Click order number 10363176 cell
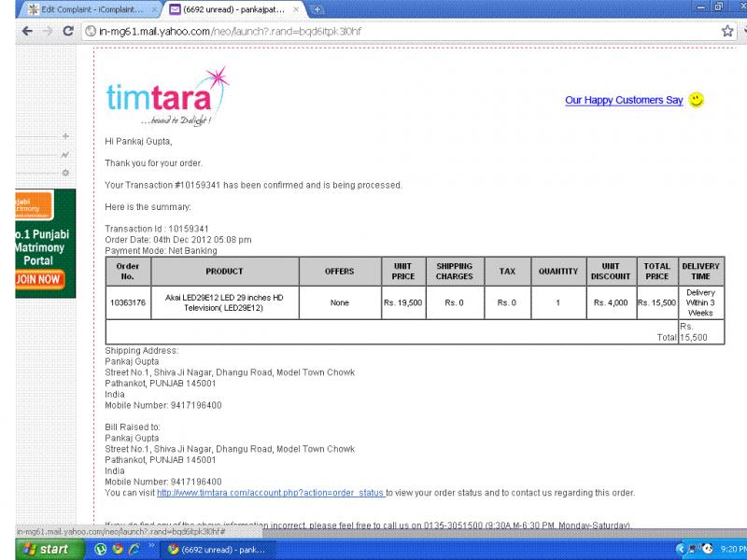This screenshot has width=747, height=560. pyautogui.click(x=128, y=302)
